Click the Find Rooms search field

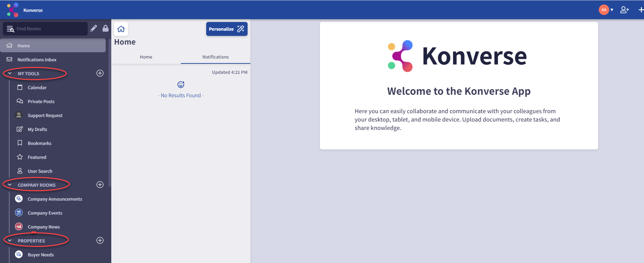45,29
